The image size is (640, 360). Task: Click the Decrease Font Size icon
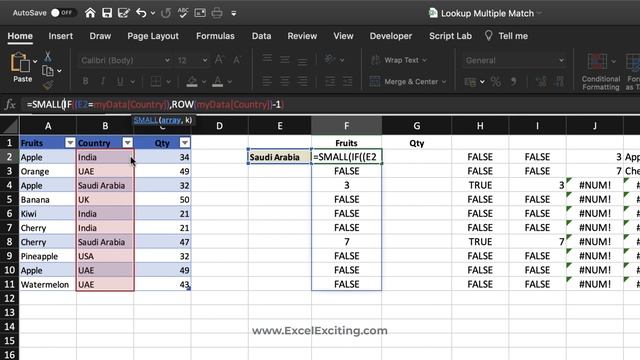pyautogui.click(x=237, y=60)
